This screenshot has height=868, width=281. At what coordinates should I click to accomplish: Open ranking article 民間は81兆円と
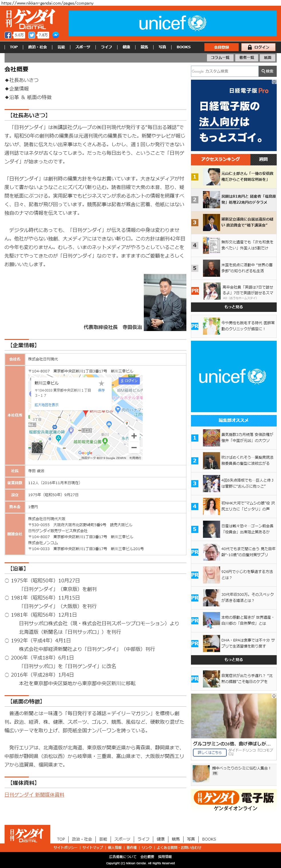[248, 199]
